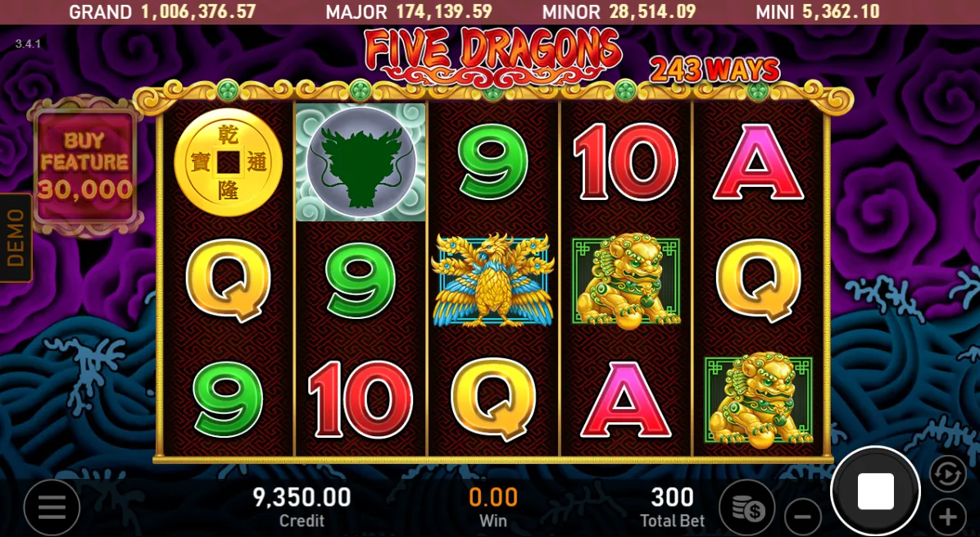Viewport: 980px width, 537px height.
Task: Stop the spin with the square button
Action: pyautogui.click(x=875, y=491)
